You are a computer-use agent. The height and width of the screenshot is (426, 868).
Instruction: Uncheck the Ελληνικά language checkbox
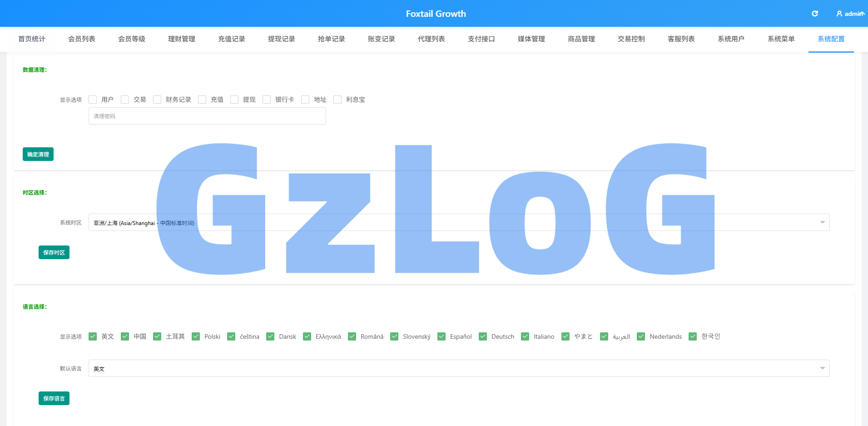pyautogui.click(x=307, y=336)
